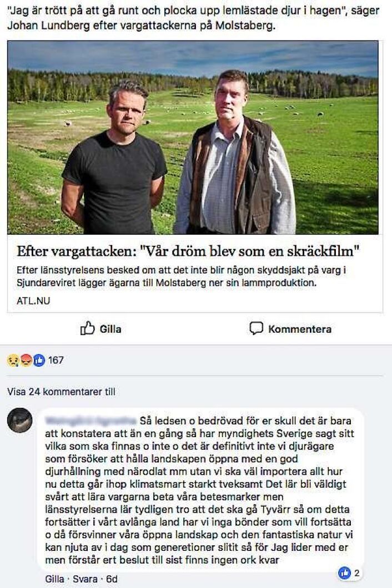Click the comment's like count of 2
Screen dimensions: 392x588
coord(356,573)
